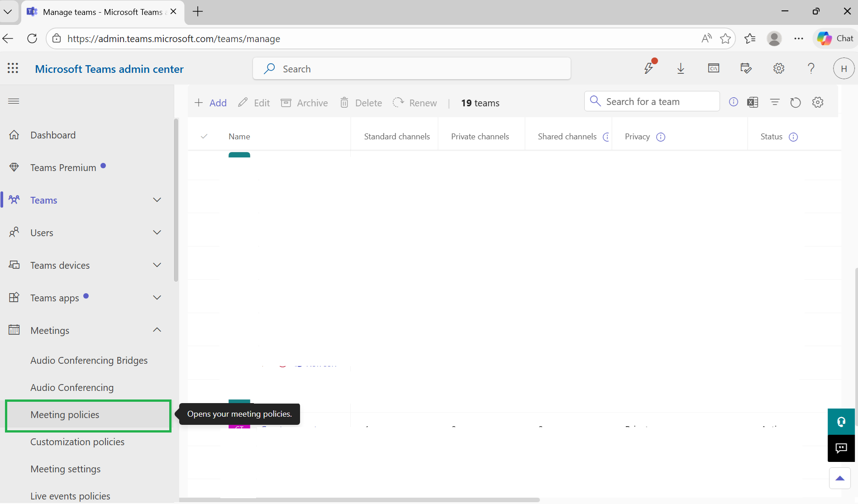Expand the Teams section chevron
858x504 pixels.
[x=157, y=200]
